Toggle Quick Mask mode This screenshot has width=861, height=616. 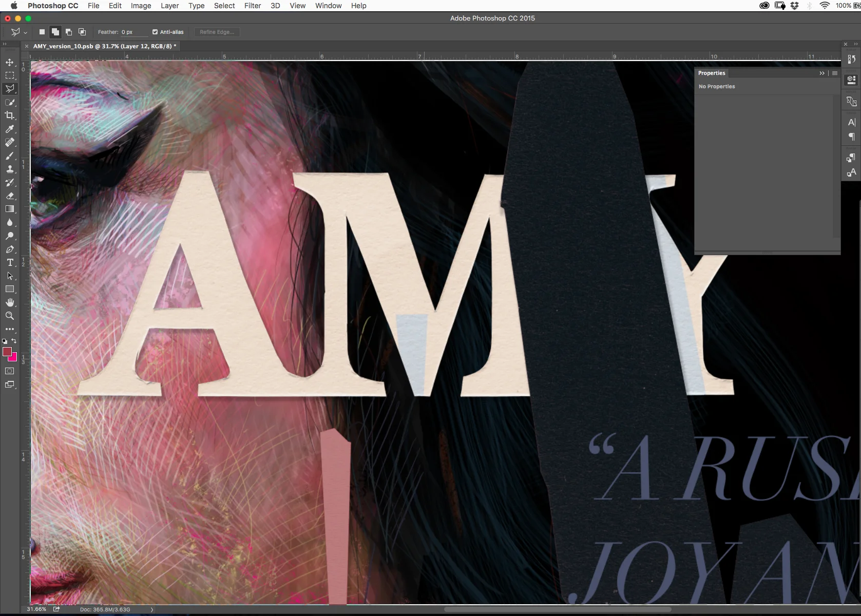[x=10, y=371]
